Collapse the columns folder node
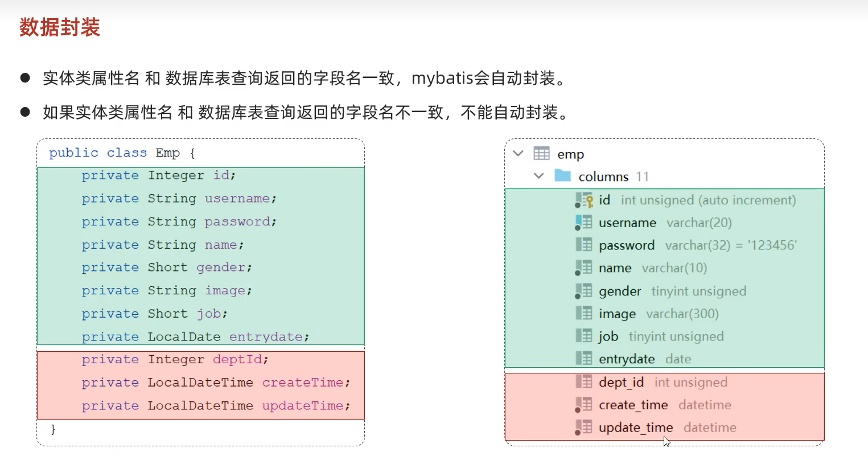The image size is (868, 456). pos(539,176)
